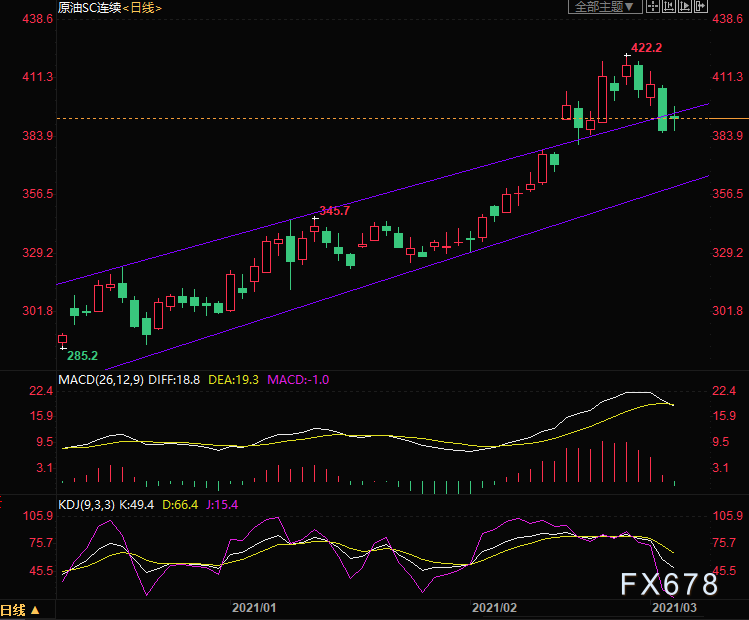Click the 422.2 high price label
Image resolution: width=749 pixels, height=620 pixels.
646,48
